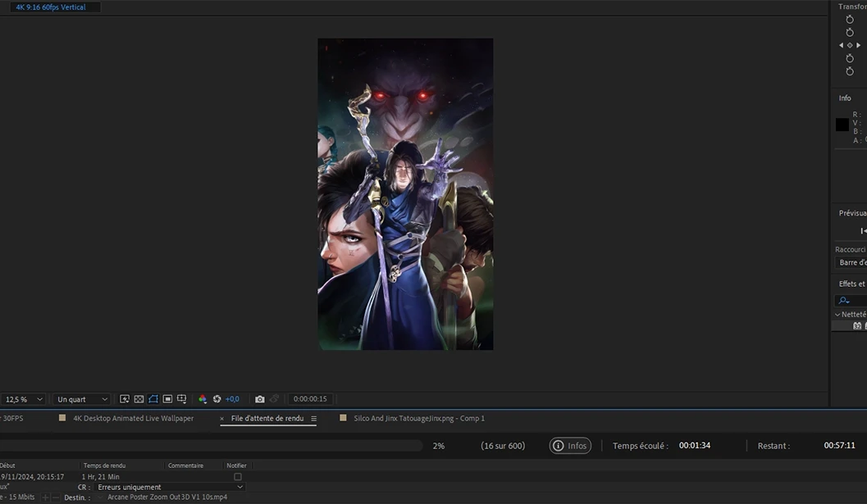This screenshot has height=504, width=867.
Task: Open the Raccourci Barre d'espace dropdown
Action: point(851,262)
